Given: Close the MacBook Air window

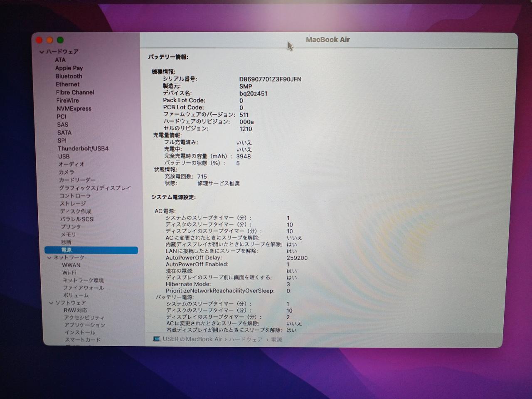Looking at the screenshot, I should (39, 40).
